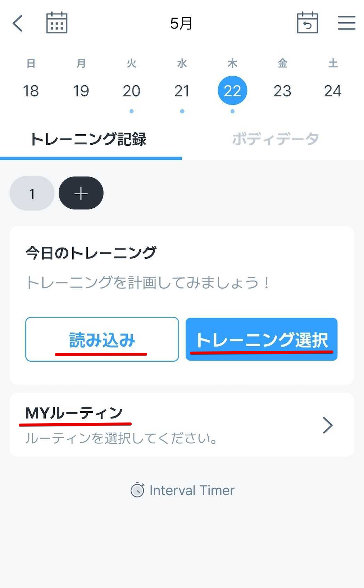Expand MYルーティン with the chevron arrow
Image resolution: width=364 pixels, height=588 pixels.
pos(328,425)
